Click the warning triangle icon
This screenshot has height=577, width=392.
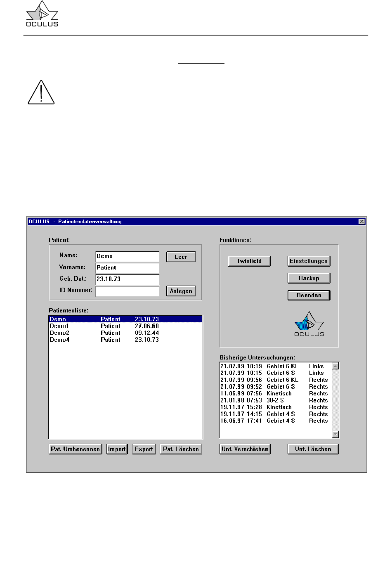[41, 92]
